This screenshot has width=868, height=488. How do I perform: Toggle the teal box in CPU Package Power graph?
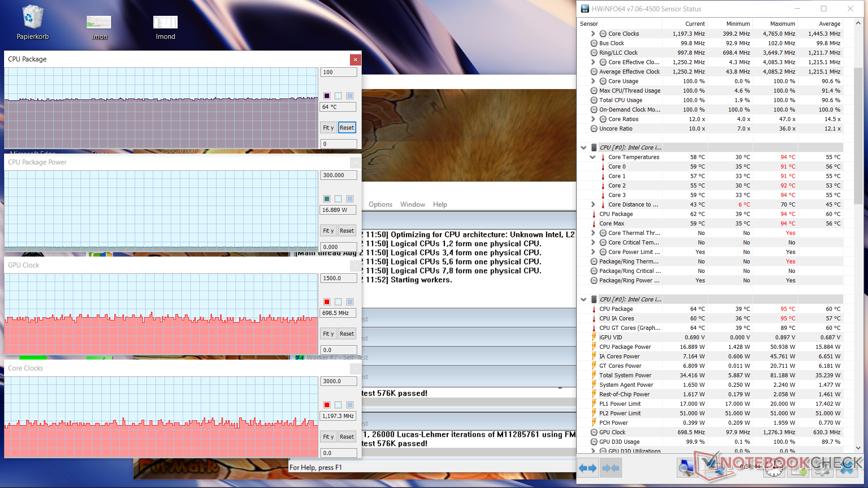click(x=327, y=199)
